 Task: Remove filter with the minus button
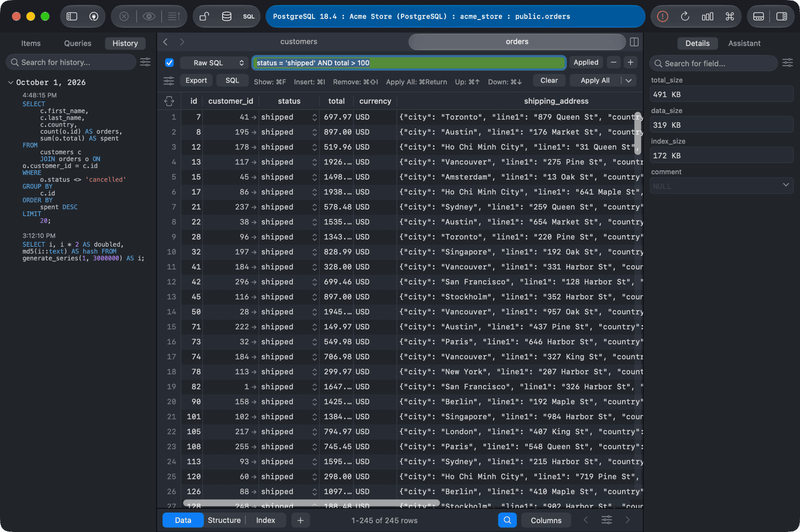[613, 62]
